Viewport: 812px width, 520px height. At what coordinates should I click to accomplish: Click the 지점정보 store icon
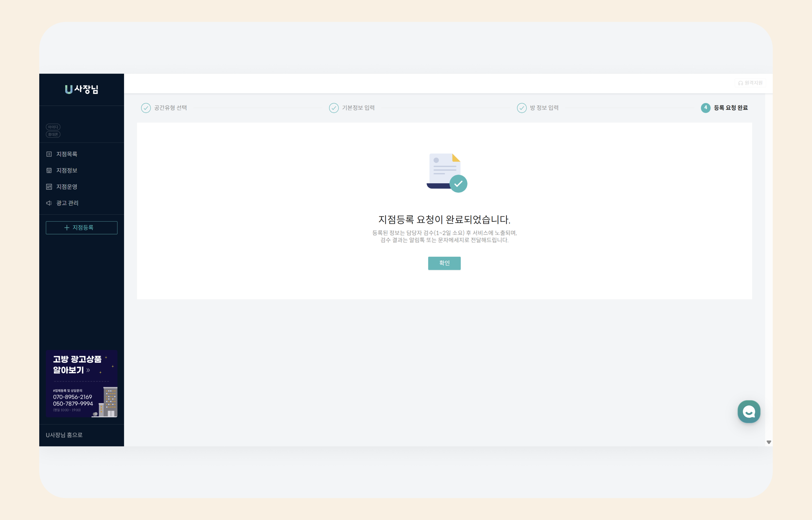[49, 170]
